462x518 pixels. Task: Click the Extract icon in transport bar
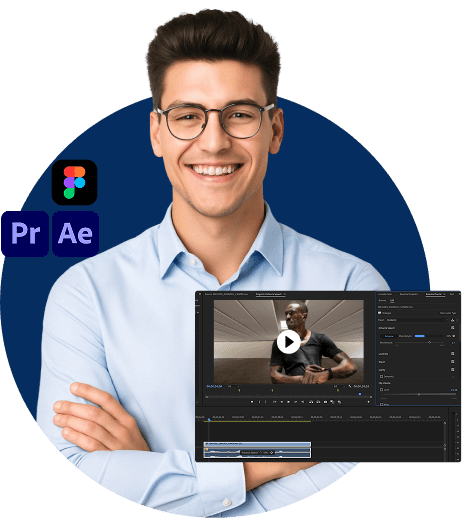[318, 402]
